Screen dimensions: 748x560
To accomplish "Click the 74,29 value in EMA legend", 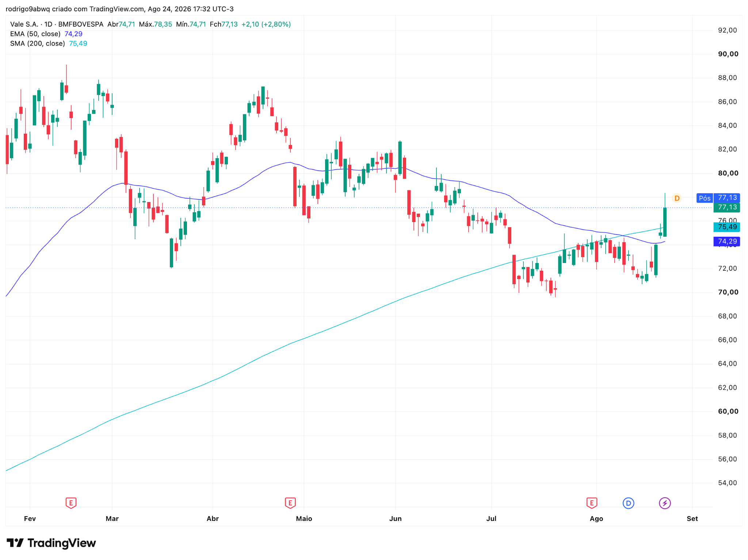I will click(x=73, y=34).
